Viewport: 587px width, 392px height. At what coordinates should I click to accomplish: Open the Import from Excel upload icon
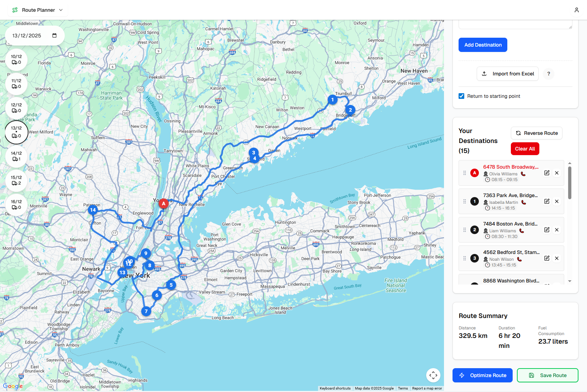tap(484, 74)
